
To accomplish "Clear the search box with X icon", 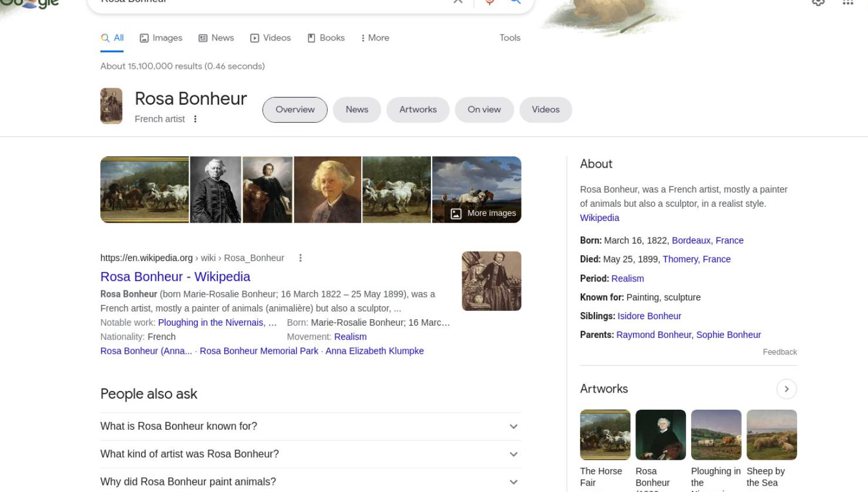I will tap(457, 2).
